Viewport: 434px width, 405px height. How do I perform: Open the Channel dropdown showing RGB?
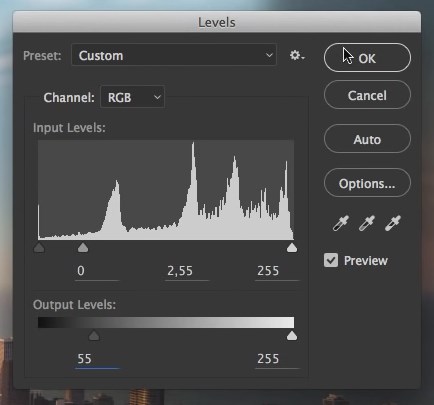[132, 97]
